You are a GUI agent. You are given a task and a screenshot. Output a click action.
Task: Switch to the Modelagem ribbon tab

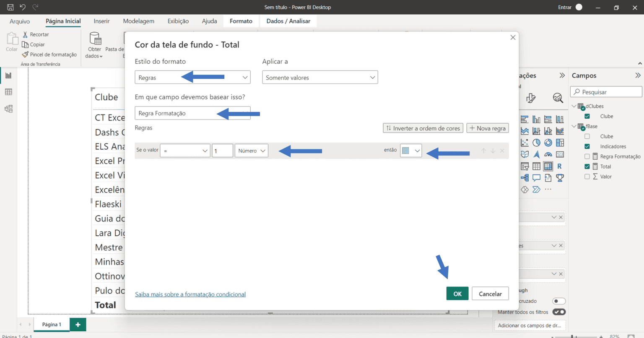138,21
